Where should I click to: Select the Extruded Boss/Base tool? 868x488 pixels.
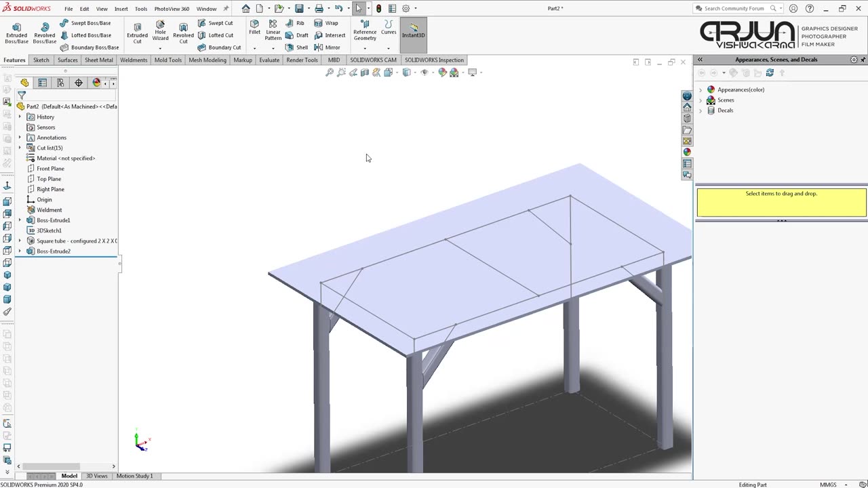click(x=16, y=33)
